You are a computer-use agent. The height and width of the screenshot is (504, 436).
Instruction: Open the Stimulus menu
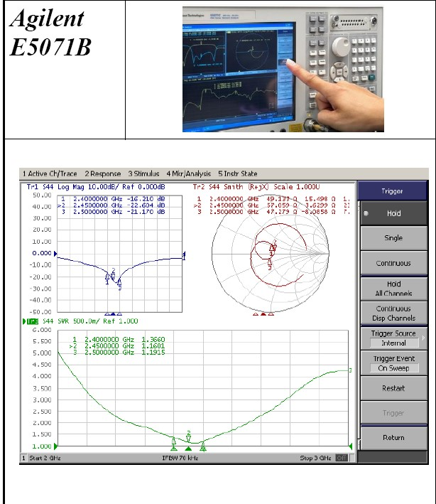[x=145, y=173]
